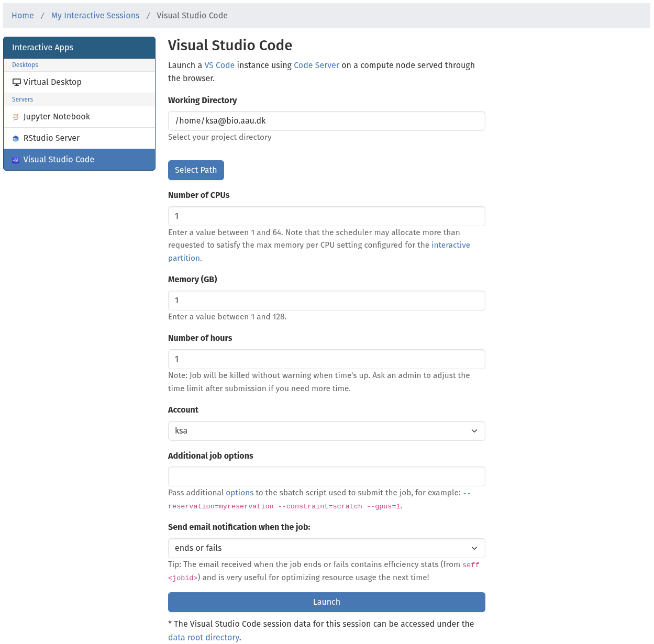Open the VS Code link
Viewport: 654px width, 644px height.
coord(219,65)
